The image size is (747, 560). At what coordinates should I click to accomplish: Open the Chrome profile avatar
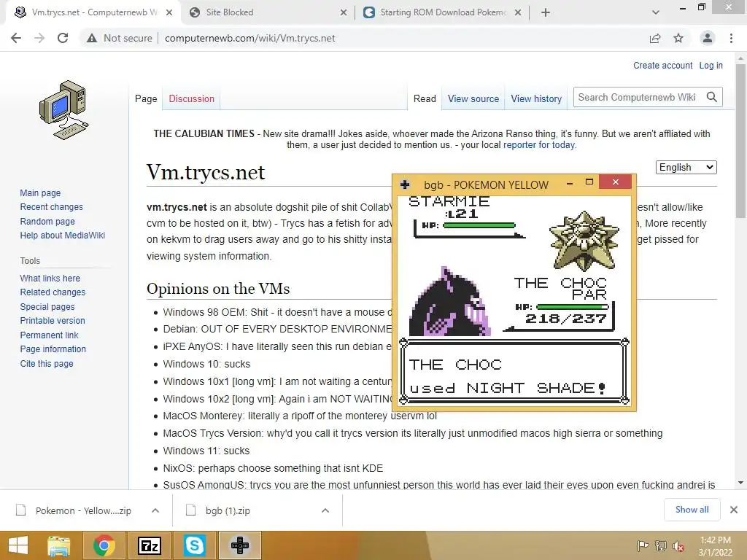[708, 38]
